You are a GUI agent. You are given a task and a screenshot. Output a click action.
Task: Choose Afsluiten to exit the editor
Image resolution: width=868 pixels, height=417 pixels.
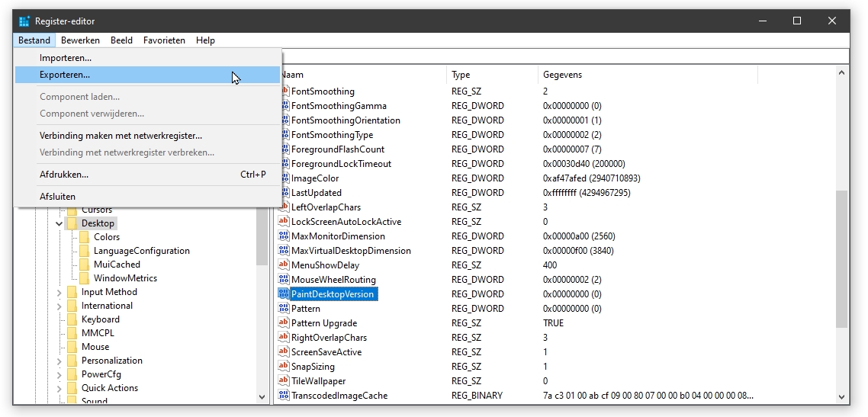click(147, 197)
